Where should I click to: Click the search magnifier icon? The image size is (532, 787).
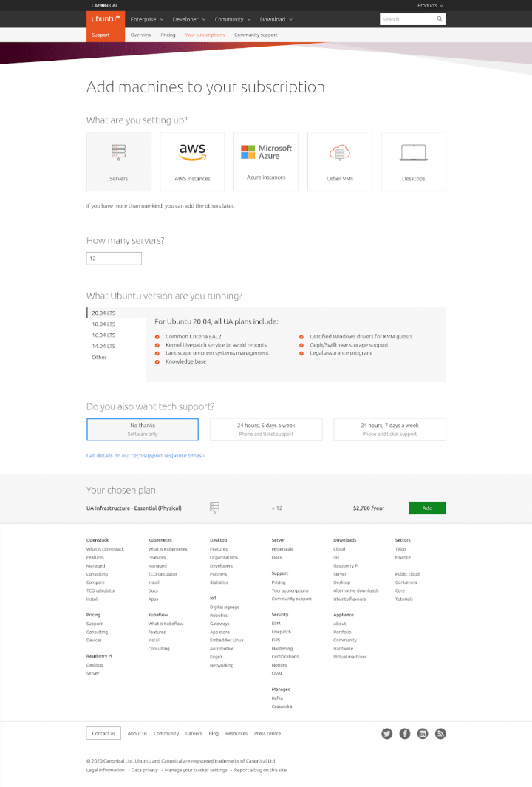point(440,19)
